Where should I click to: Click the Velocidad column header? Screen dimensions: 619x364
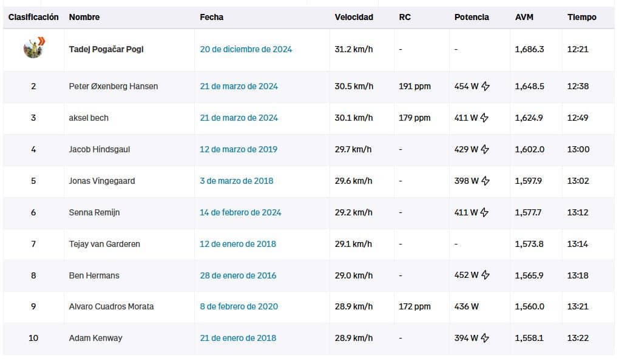(x=354, y=17)
